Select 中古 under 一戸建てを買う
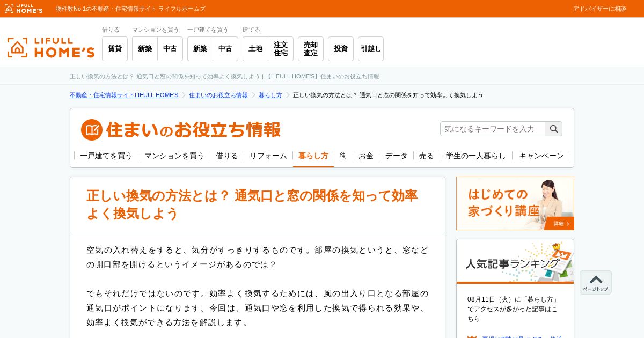Screen dimensions: 644x338 (x=225, y=49)
